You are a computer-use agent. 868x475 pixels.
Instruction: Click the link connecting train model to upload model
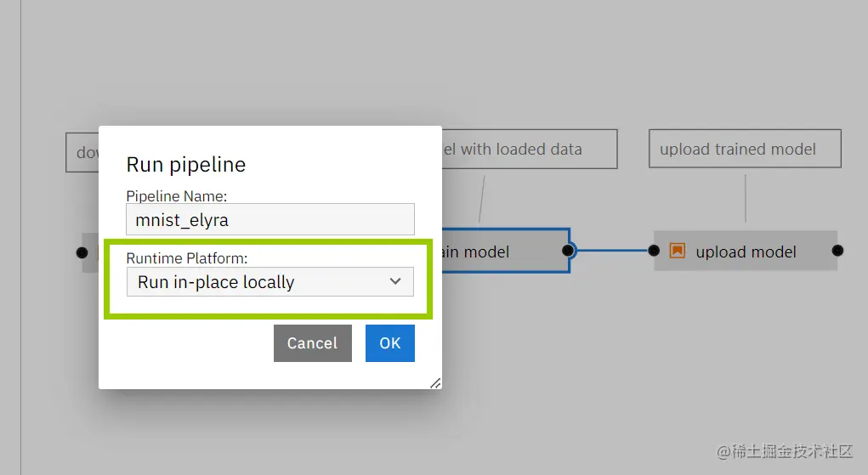(612, 251)
